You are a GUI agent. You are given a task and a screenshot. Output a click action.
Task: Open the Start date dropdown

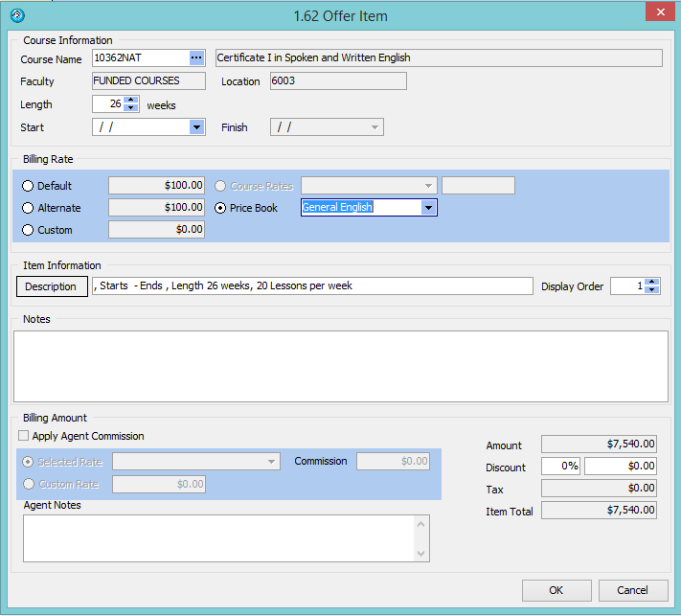[196, 127]
